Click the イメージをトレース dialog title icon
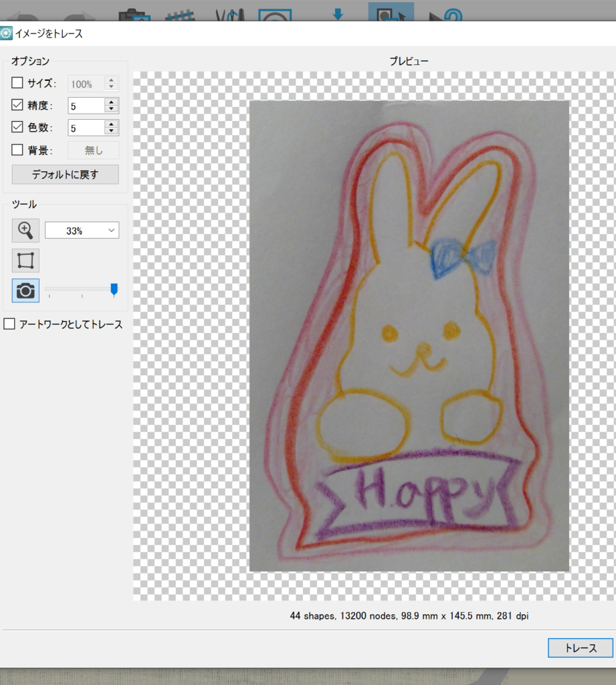616x685 pixels. [x=7, y=33]
